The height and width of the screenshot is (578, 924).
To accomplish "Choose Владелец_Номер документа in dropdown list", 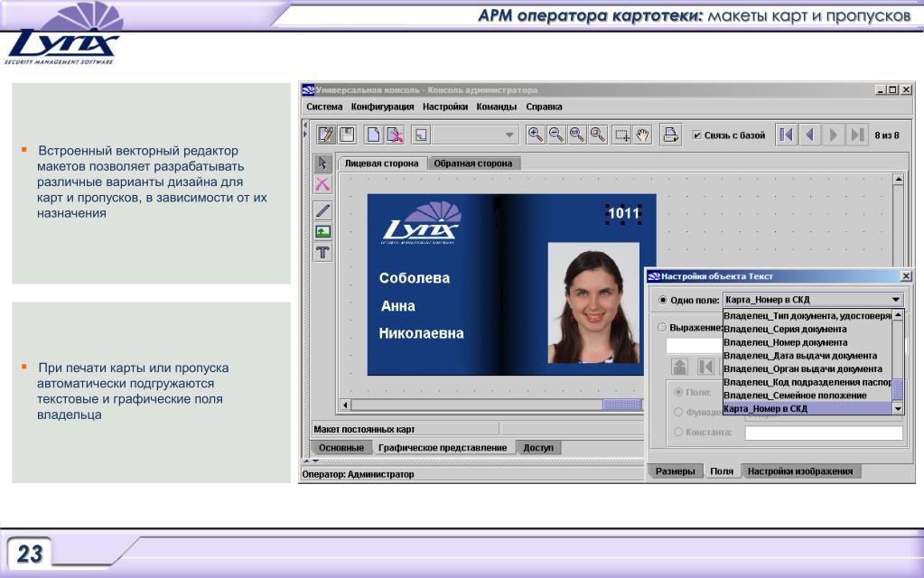I will point(807,342).
